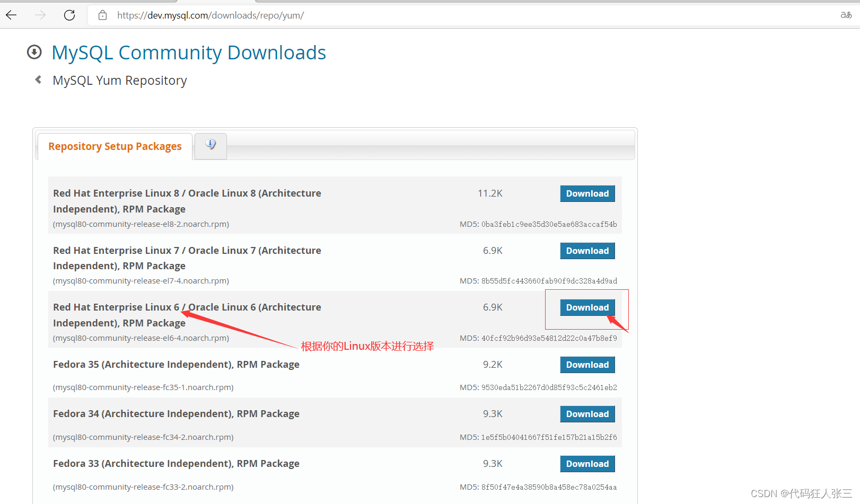The image size is (860, 504).
Task: Click MD5 hash 8b55d5fc443660fab90f9dc328a4d9ad
Action: [x=549, y=281]
